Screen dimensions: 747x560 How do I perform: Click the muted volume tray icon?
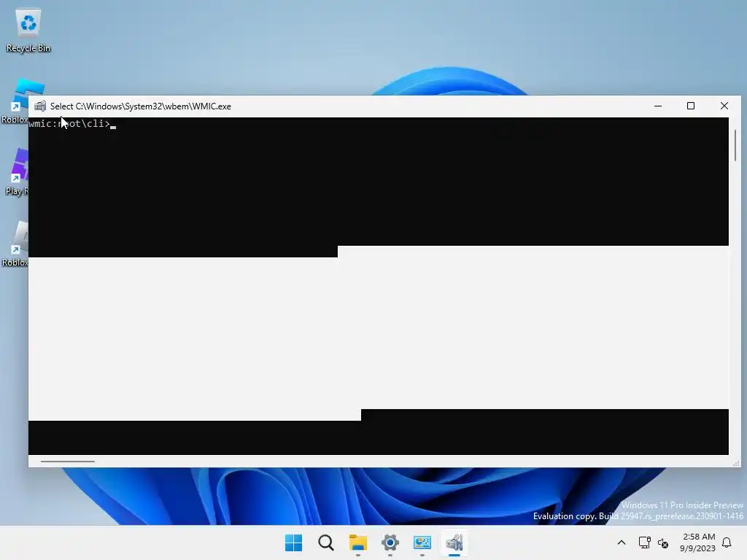click(x=662, y=542)
